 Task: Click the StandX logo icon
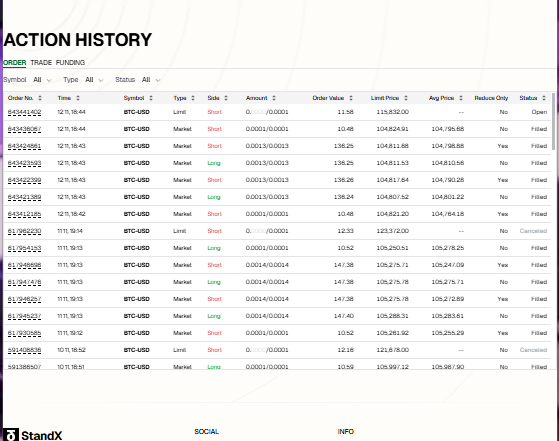tap(11, 435)
